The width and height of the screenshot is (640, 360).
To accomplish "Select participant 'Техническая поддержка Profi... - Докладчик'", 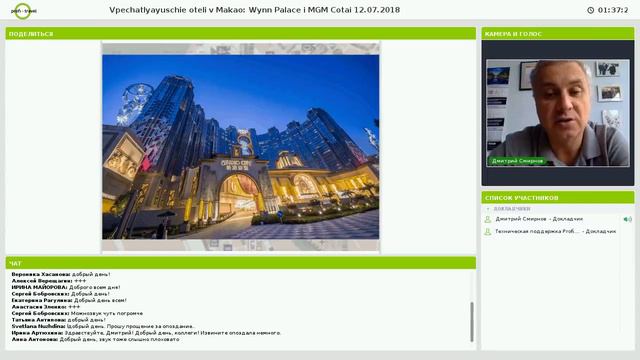I will point(556,231).
